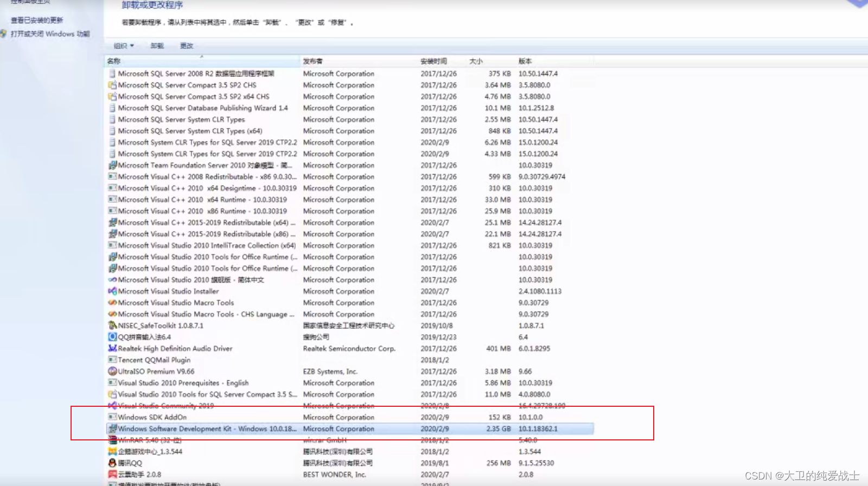Sort list by 名称 column header
This screenshot has width=868, height=486.
pyautogui.click(x=202, y=61)
